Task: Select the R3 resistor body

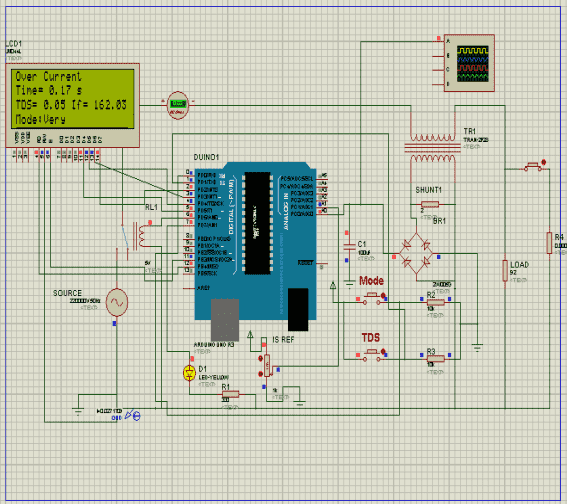Action: point(436,359)
